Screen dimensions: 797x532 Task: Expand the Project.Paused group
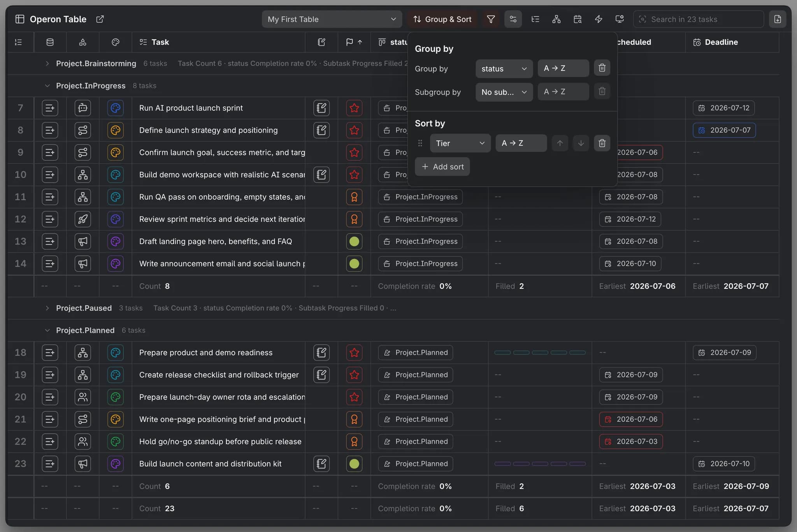pyautogui.click(x=47, y=308)
